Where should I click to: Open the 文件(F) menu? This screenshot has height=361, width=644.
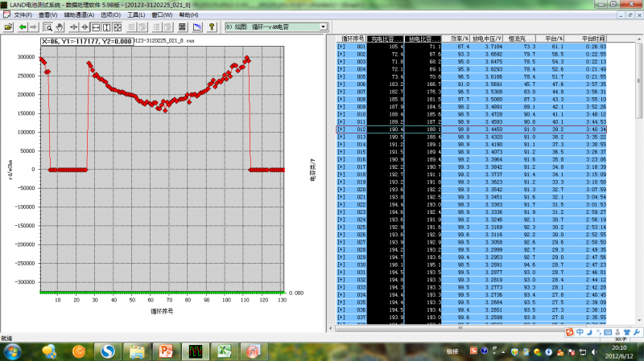click(23, 14)
